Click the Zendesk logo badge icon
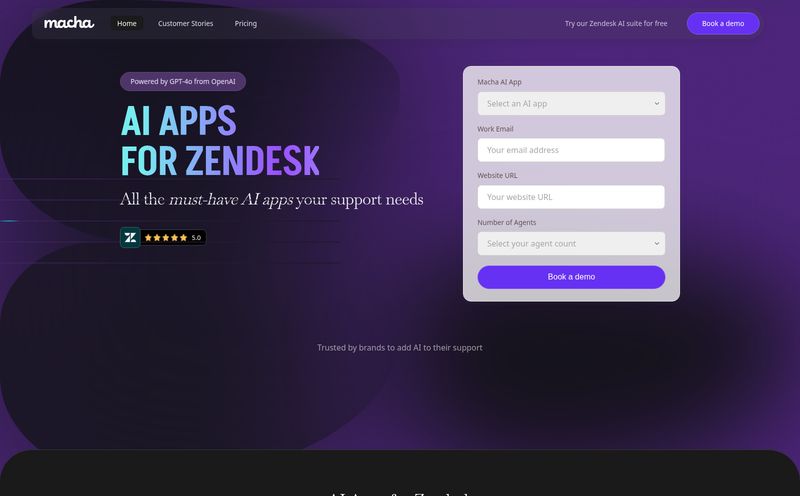This screenshot has height=496, width=800. point(130,237)
